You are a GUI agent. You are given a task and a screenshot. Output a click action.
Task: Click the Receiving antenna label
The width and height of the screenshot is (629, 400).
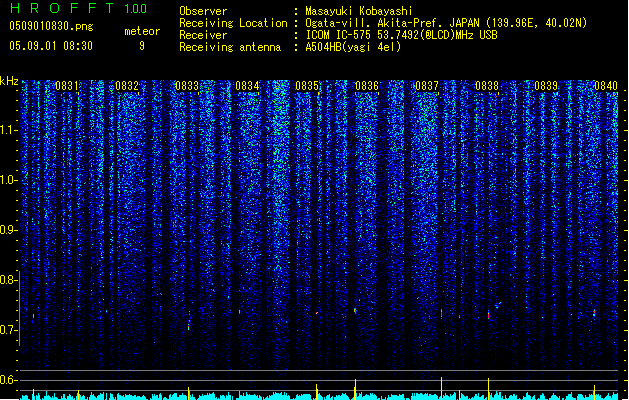(x=230, y=47)
